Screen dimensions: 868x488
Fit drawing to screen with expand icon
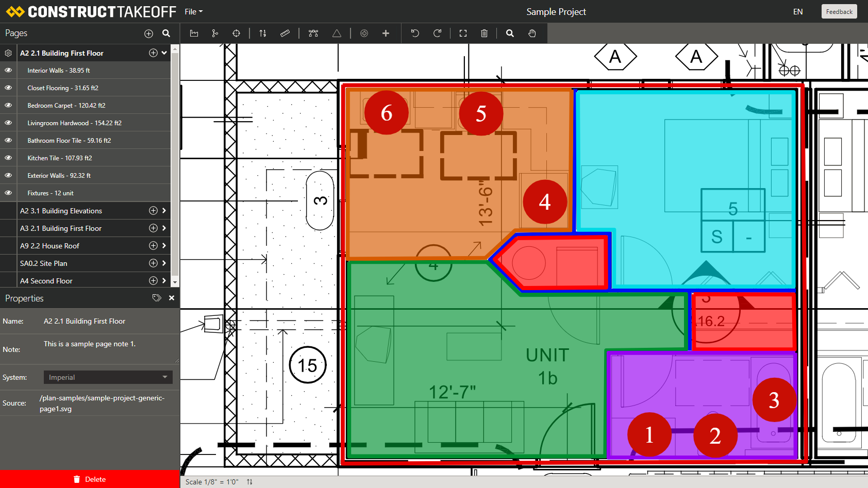pyautogui.click(x=463, y=33)
